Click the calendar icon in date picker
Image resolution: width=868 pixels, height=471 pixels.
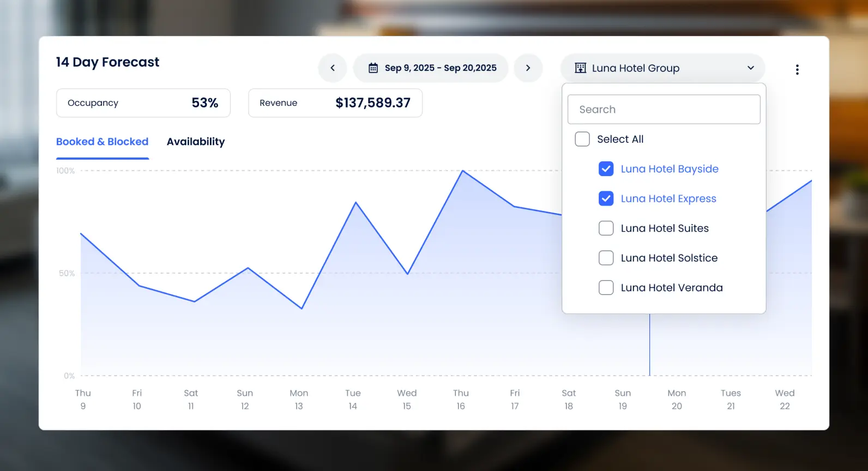point(373,68)
